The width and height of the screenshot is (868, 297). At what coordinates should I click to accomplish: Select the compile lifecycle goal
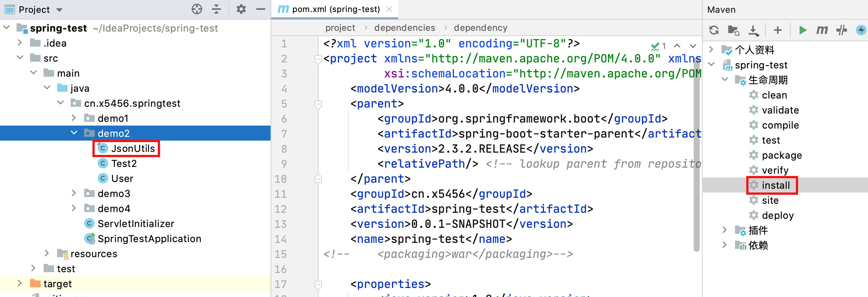click(780, 125)
